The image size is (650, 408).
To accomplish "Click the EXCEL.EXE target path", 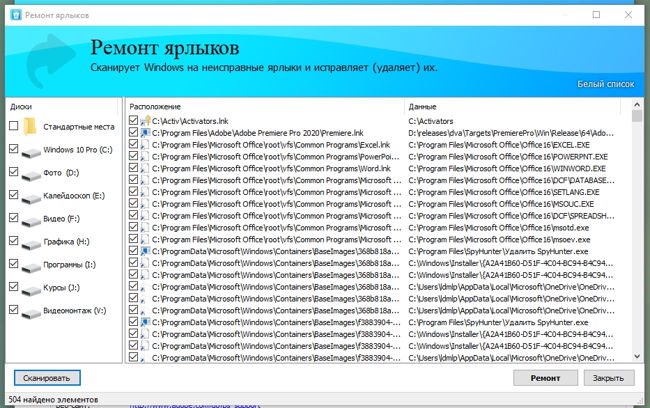I will coord(499,145).
